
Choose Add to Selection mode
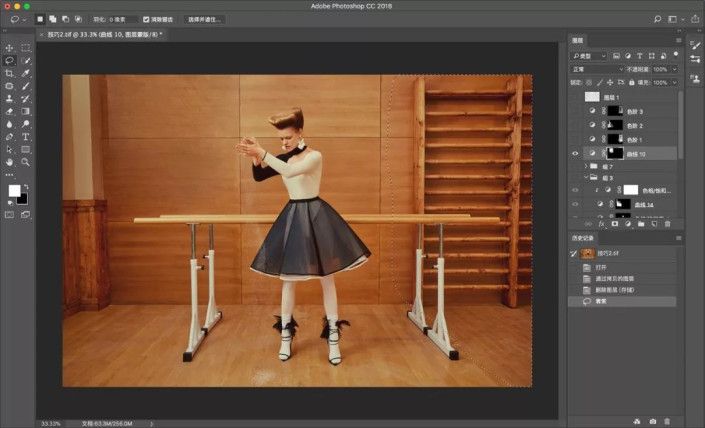53,19
